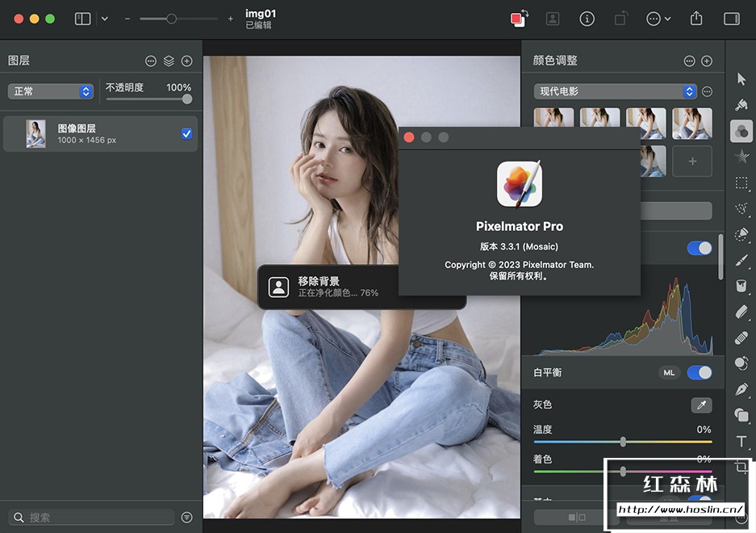Click the color adjustments panel scrollbar
This screenshot has width=756, height=533.
(720, 257)
